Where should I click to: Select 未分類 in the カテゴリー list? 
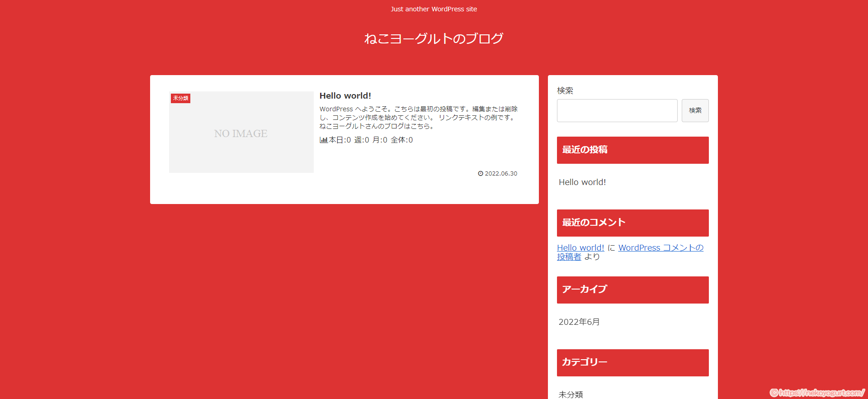tap(571, 394)
